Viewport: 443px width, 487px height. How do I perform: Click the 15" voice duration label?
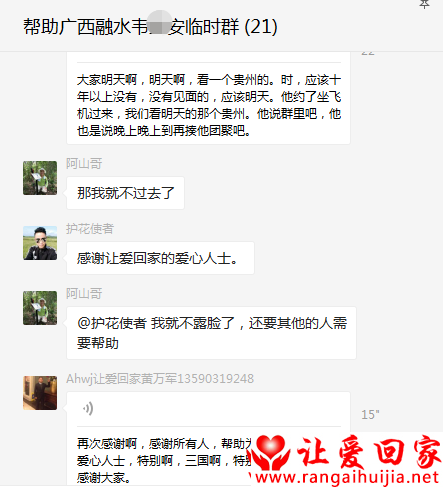(x=370, y=415)
